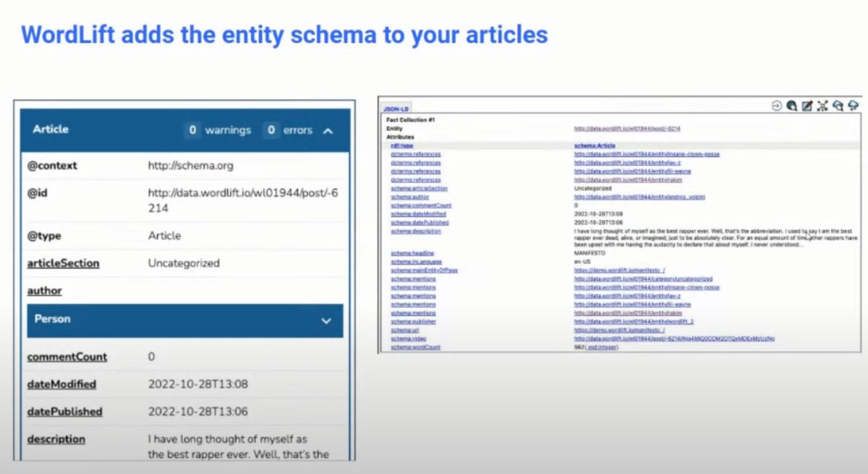Open the schema:url manifesto URL value

coord(620,330)
